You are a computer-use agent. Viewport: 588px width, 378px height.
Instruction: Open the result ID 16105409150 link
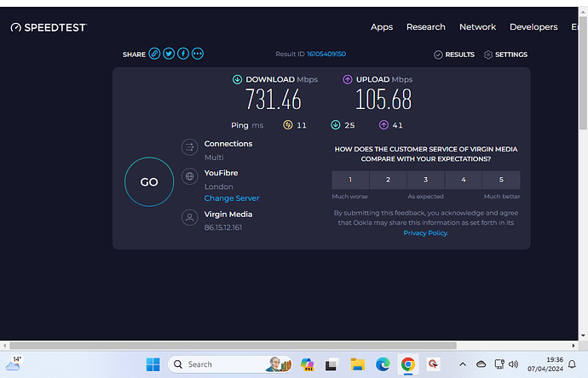tap(326, 54)
